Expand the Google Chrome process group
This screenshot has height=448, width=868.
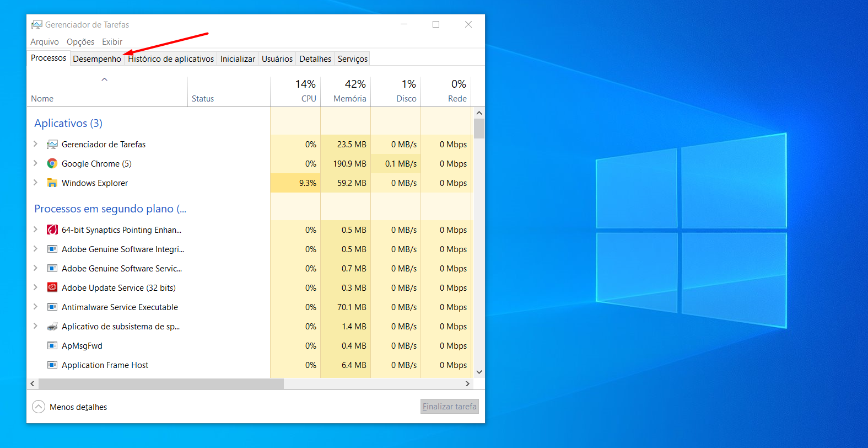click(x=35, y=163)
